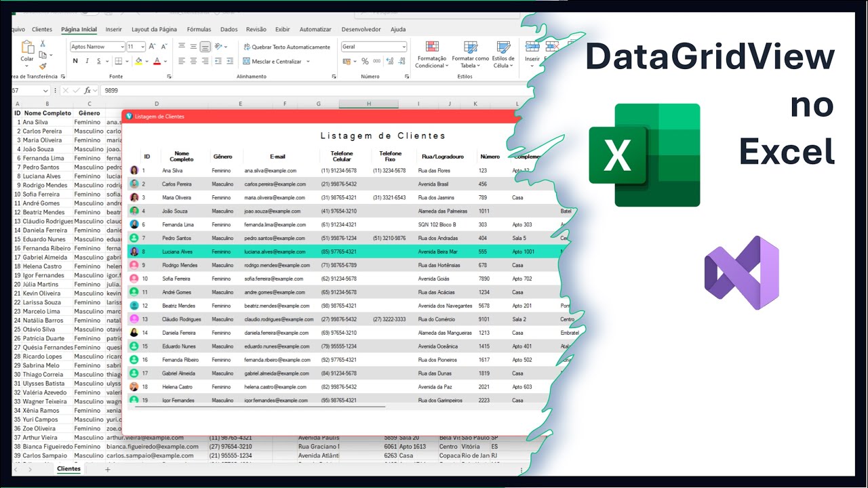This screenshot has width=868, height=488.
Task: Click the text orientation icon
Action: (x=218, y=47)
